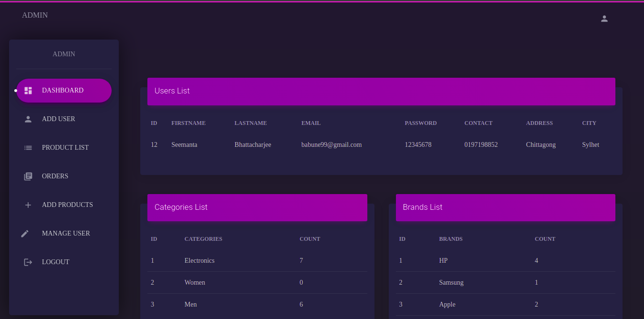Open PRODUCT LIST from sidebar
Image resolution: width=644 pixels, height=319 pixels.
coord(64,148)
